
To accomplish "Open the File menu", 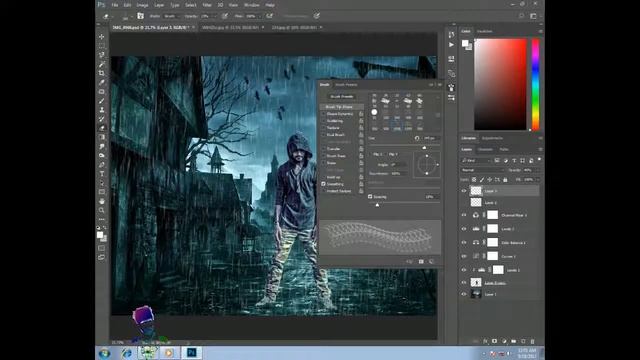I will [115, 5].
